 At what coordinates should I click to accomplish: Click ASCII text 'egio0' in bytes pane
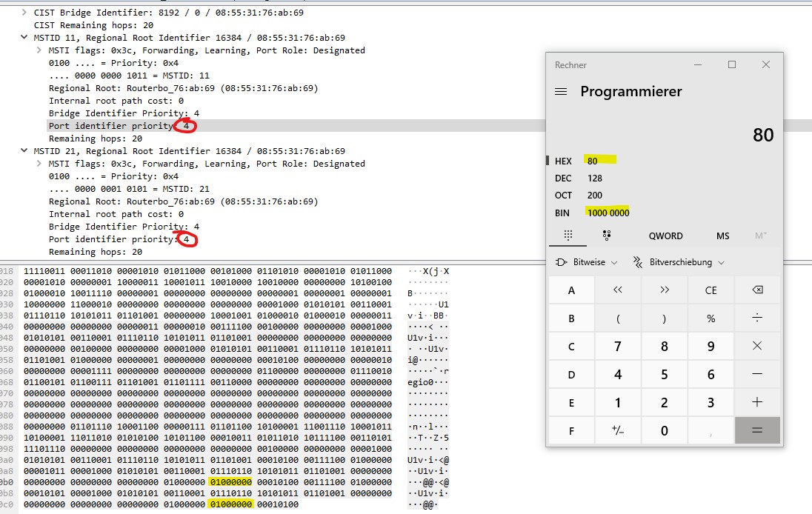tap(421, 382)
